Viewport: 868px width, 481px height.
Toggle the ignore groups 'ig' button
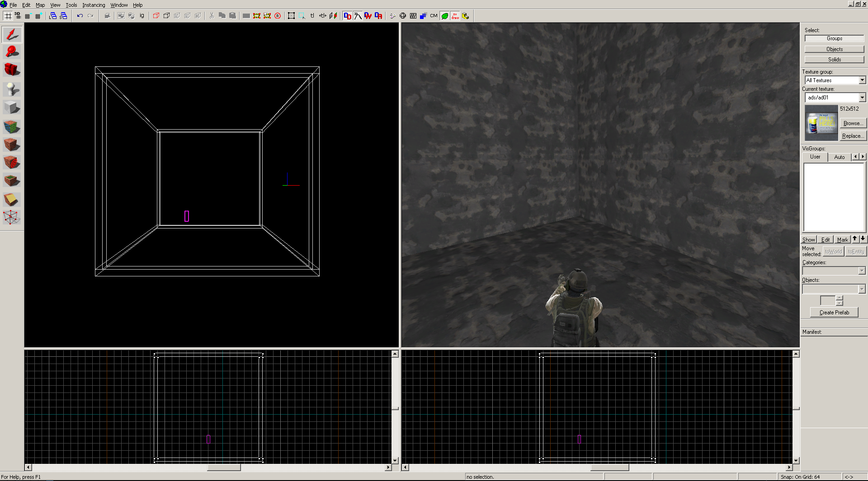coord(142,16)
